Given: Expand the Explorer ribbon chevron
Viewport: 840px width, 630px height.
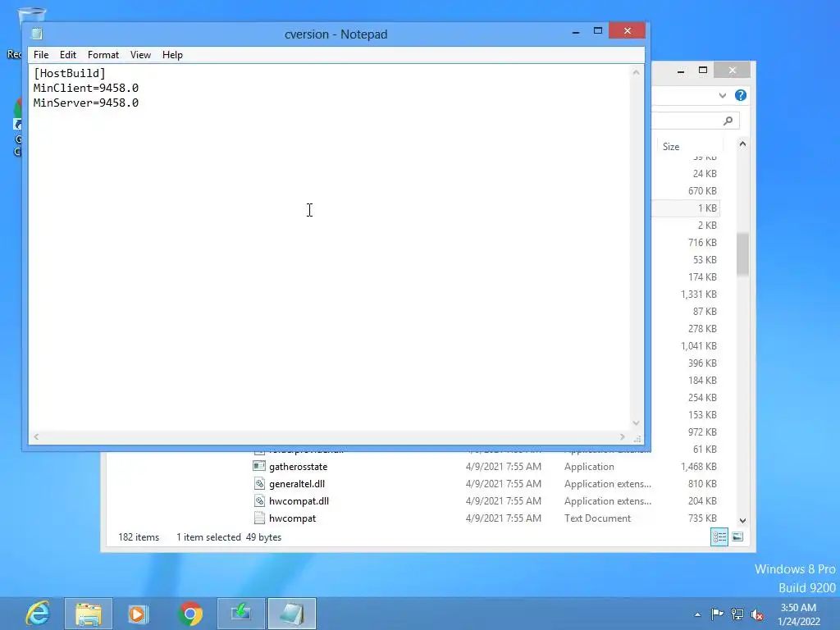Looking at the screenshot, I should click(722, 95).
